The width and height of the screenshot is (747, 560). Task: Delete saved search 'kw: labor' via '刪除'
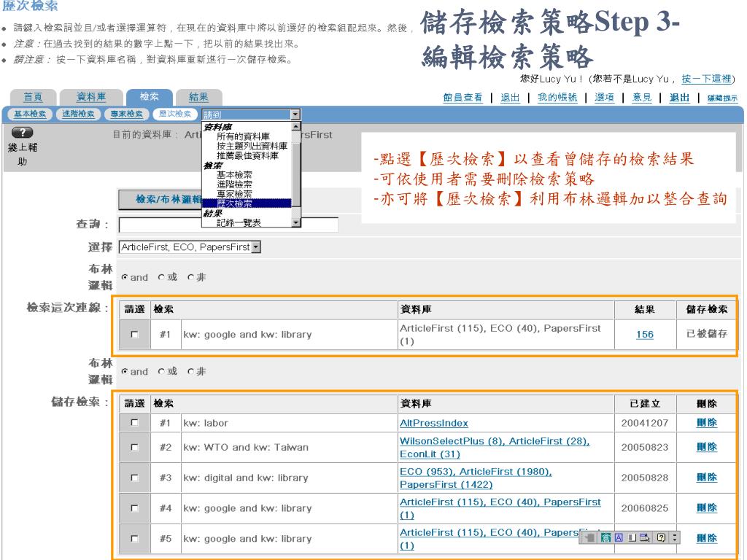tap(706, 422)
